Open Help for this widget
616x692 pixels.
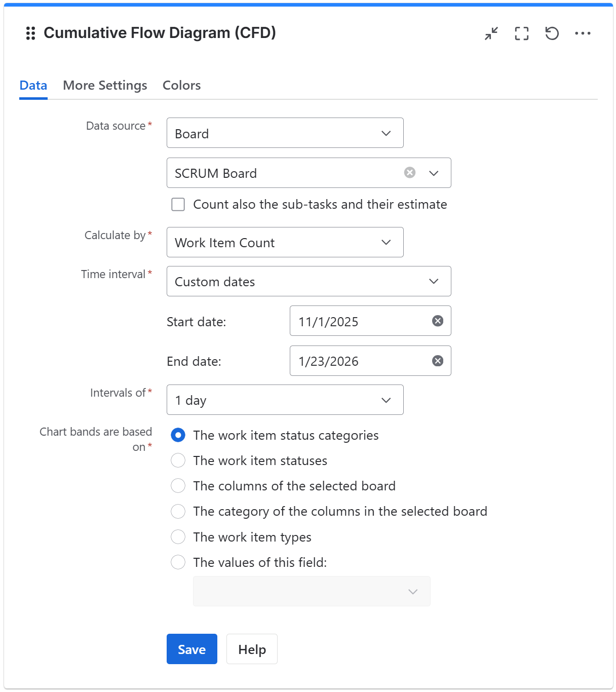(252, 649)
